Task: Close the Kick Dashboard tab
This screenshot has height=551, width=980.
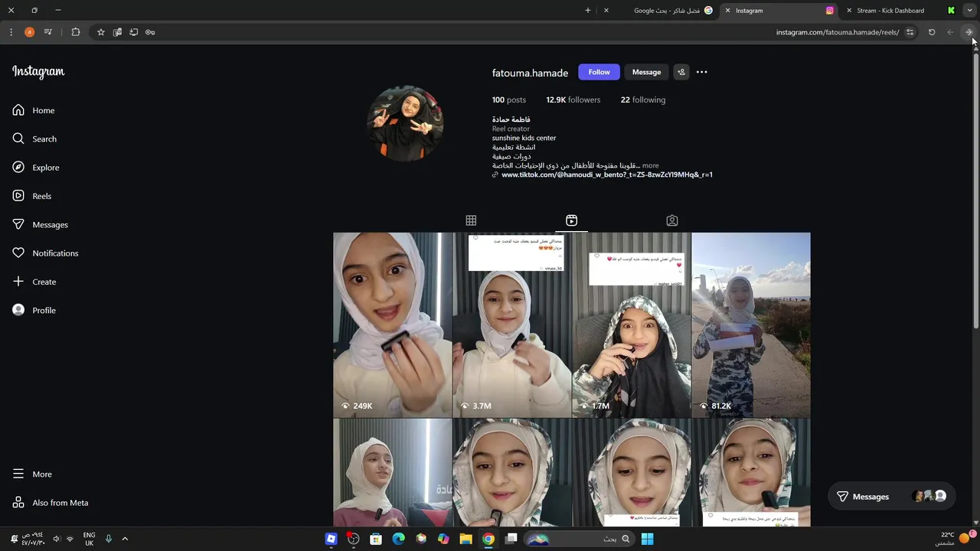Action: click(x=848, y=11)
